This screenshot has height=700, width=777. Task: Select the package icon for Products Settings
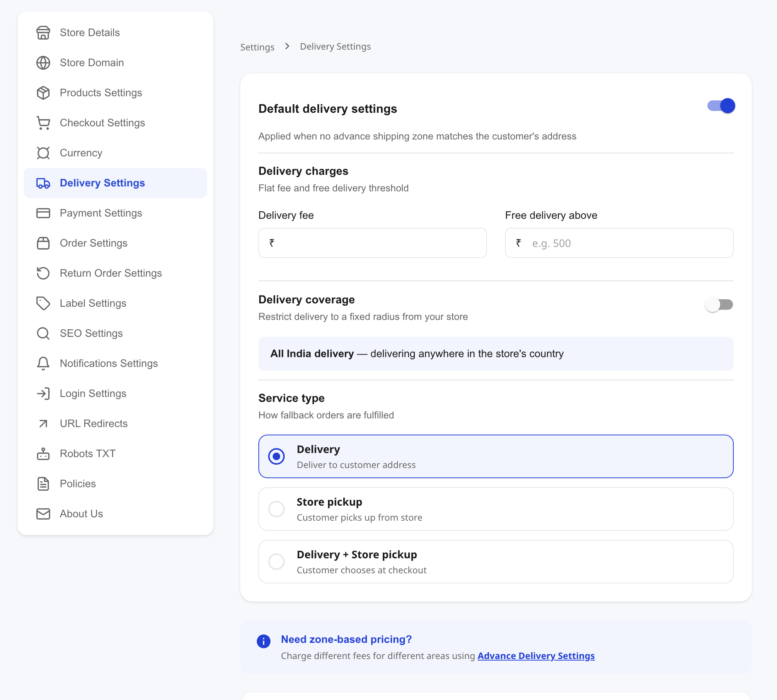pos(43,93)
